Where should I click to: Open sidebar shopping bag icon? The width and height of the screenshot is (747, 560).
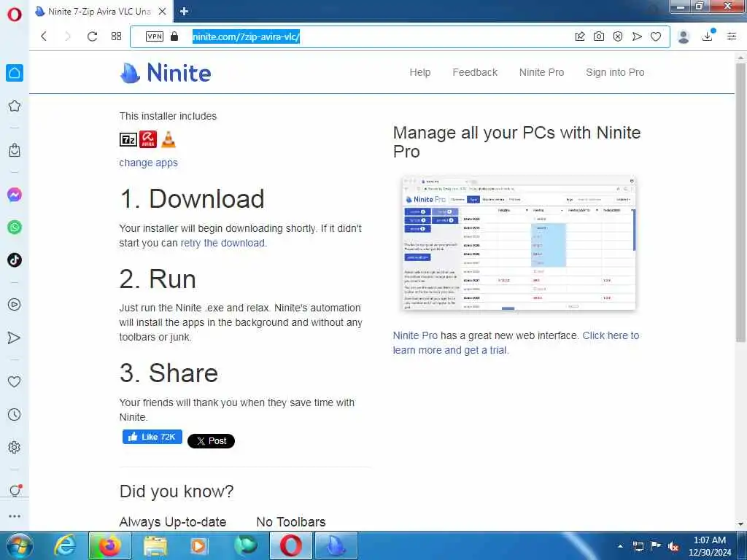pyautogui.click(x=15, y=150)
